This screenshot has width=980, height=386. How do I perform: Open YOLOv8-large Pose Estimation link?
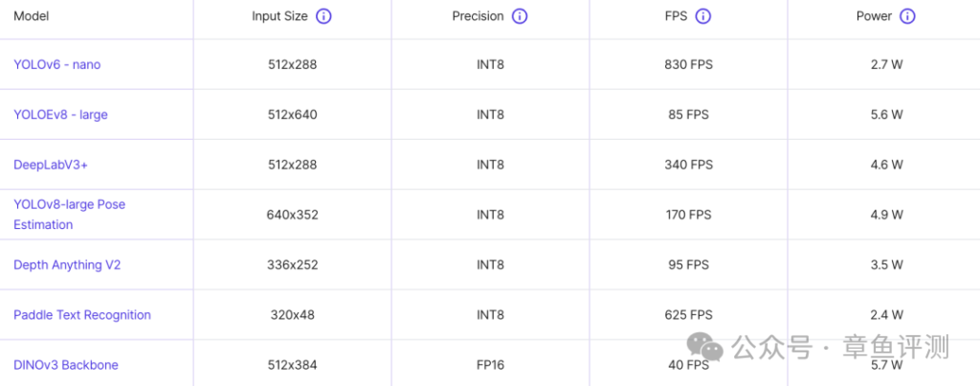[x=69, y=215]
